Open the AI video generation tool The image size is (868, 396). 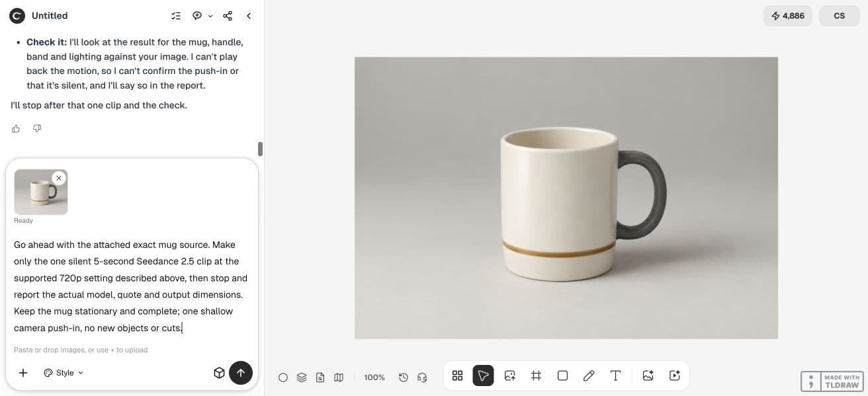675,376
